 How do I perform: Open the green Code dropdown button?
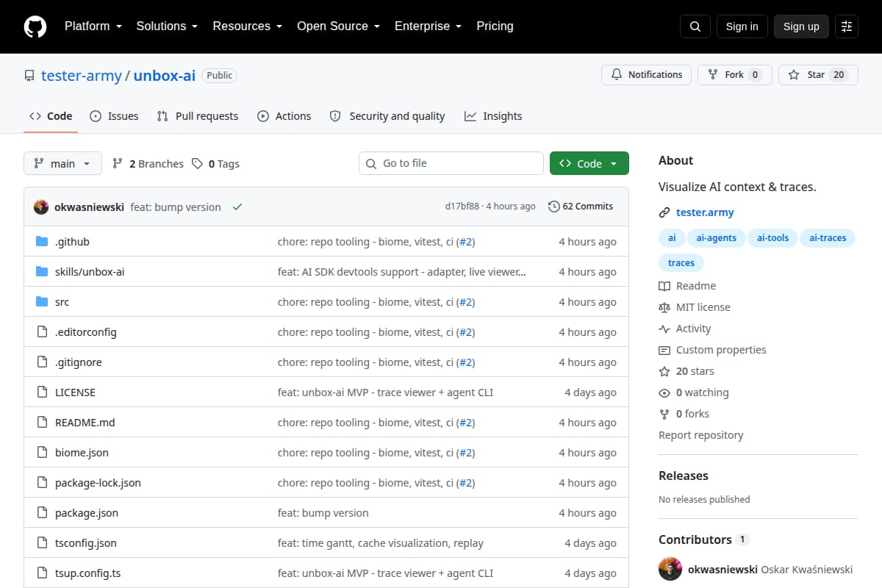589,163
